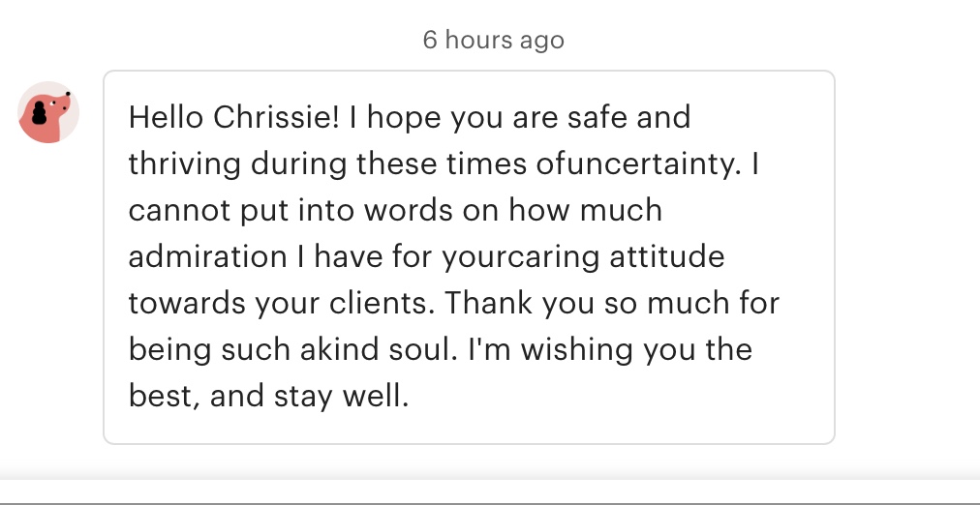Click the "6 hours ago" timestamp

(x=493, y=40)
